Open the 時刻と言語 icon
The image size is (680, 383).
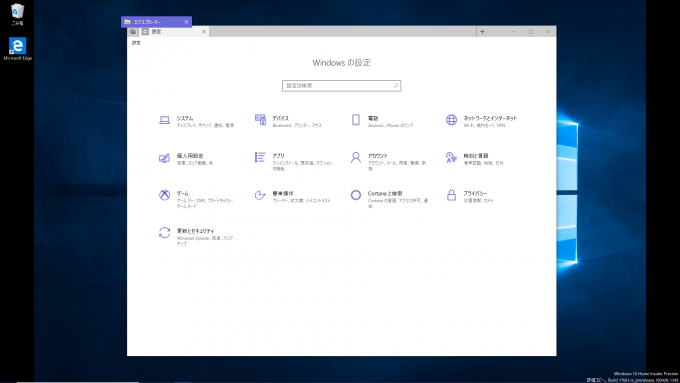point(451,157)
